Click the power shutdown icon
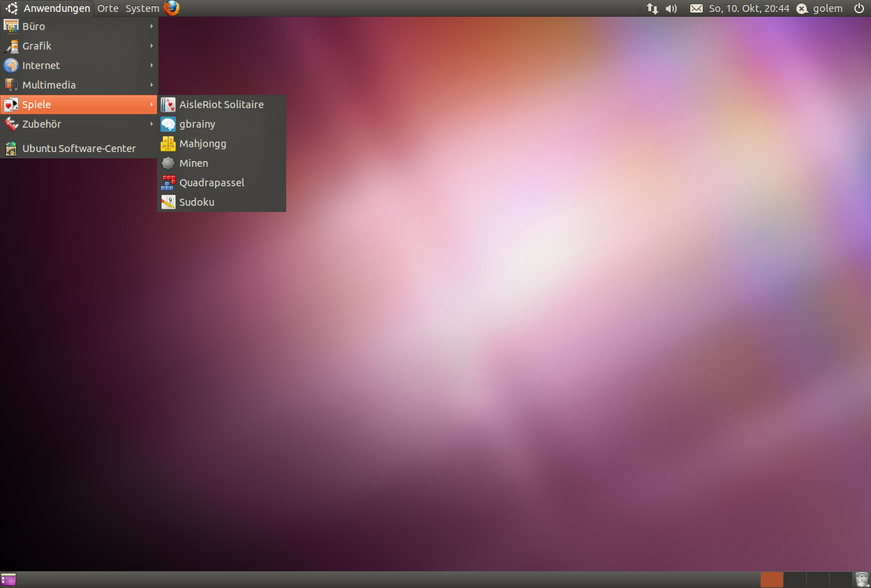The height and width of the screenshot is (588, 871). coord(858,8)
